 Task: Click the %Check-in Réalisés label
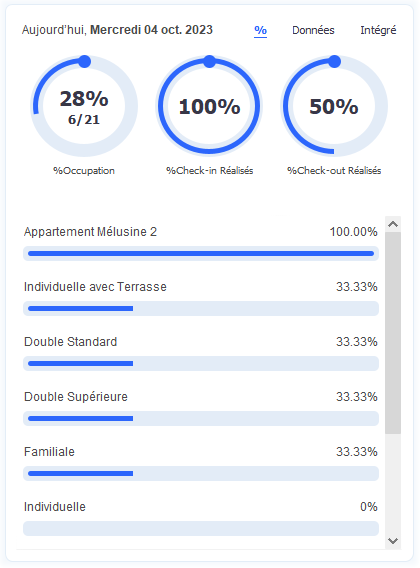[209, 171]
